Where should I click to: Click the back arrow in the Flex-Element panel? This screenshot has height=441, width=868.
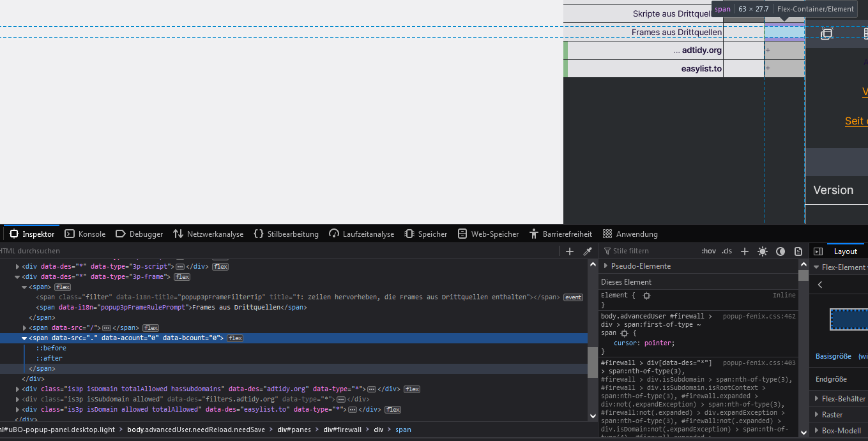(820, 285)
